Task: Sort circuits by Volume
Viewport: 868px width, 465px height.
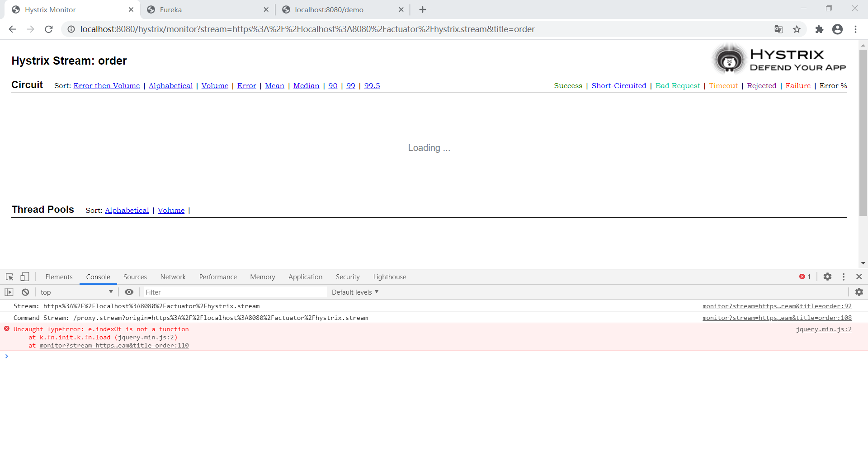Action: (215, 86)
